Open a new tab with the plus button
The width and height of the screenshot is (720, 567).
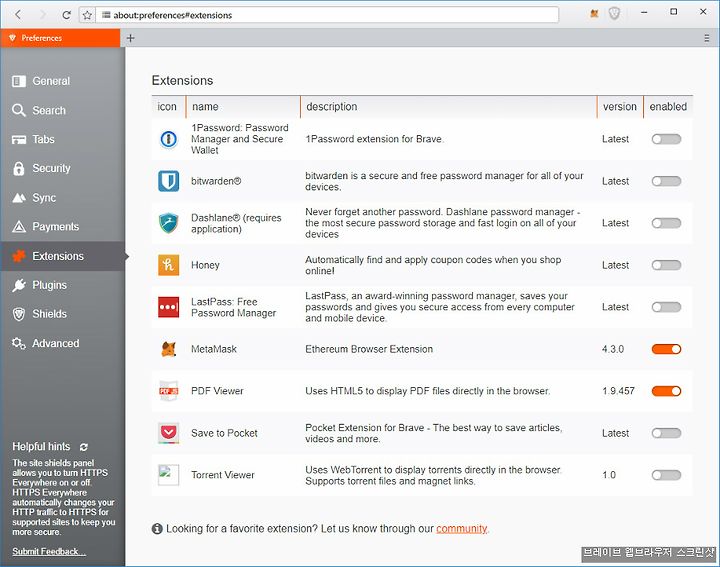[130, 38]
